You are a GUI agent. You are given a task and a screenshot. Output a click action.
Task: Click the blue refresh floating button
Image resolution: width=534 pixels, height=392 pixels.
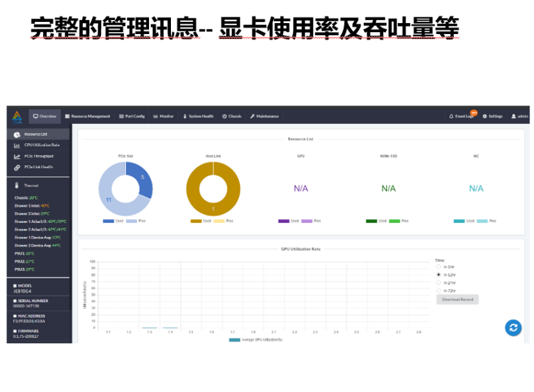coord(513,327)
